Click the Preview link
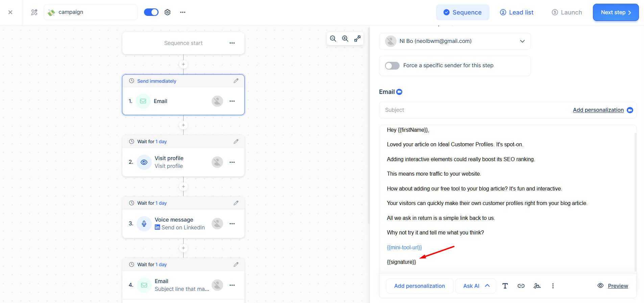Viewport: 644px width, 303px height. click(x=618, y=286)
